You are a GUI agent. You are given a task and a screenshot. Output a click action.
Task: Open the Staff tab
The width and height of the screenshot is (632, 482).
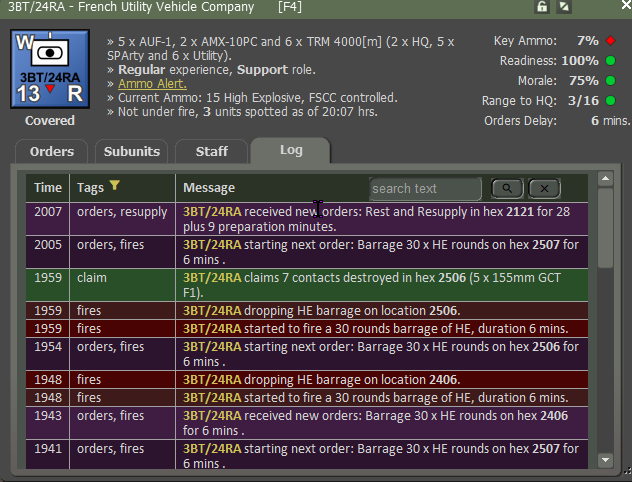[x=212, y=152]
